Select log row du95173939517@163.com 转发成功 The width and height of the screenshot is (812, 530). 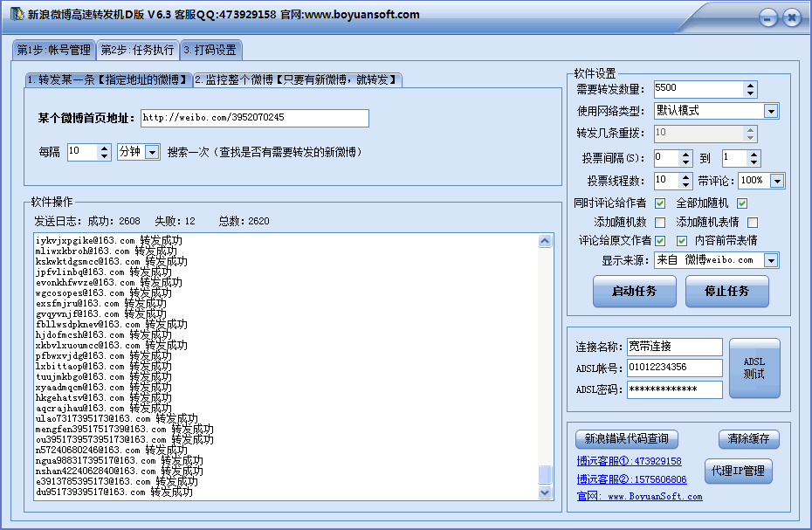click(114, 492)
